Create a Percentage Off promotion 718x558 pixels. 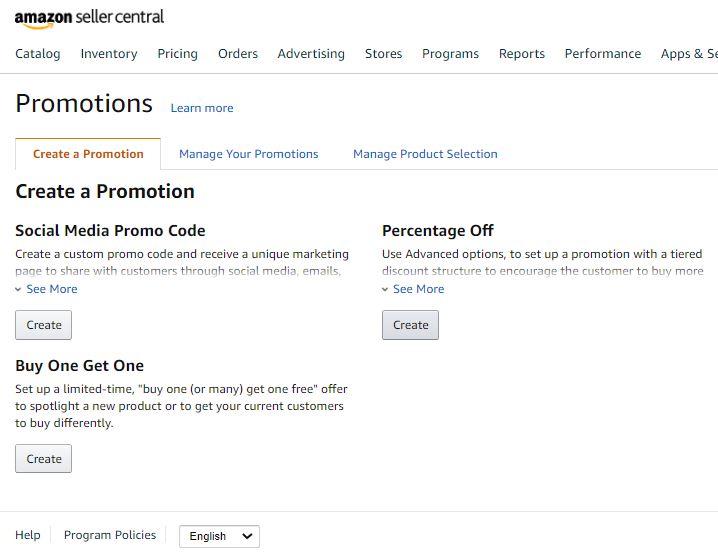coord(410,325)
